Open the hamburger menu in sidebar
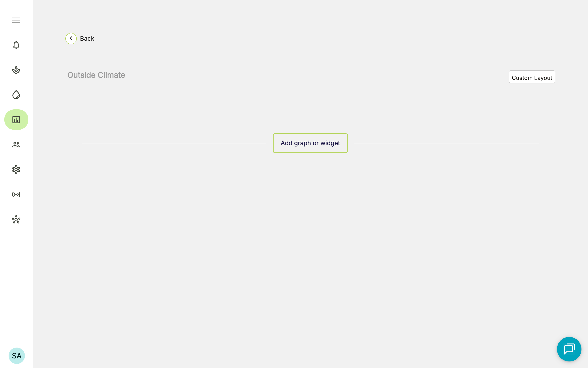 point(16,20)
